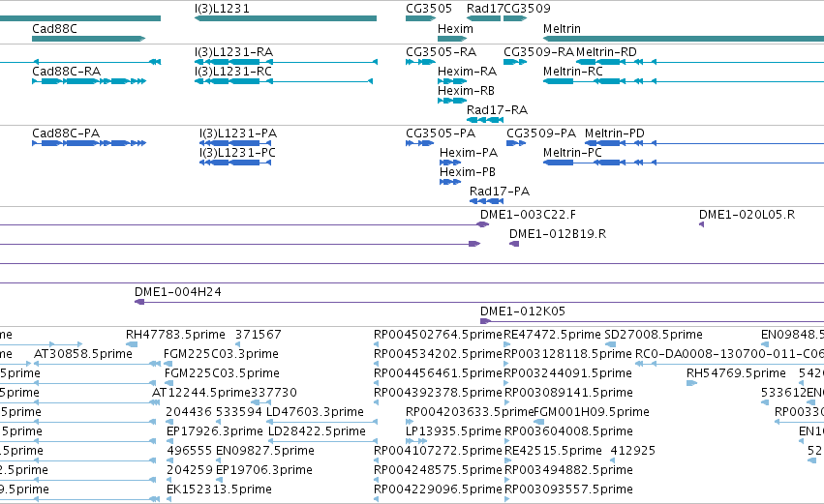Screen dimensions: 824x504
Task: Click the RP004229096.5prime EST label
Action: tap(439, 489)
